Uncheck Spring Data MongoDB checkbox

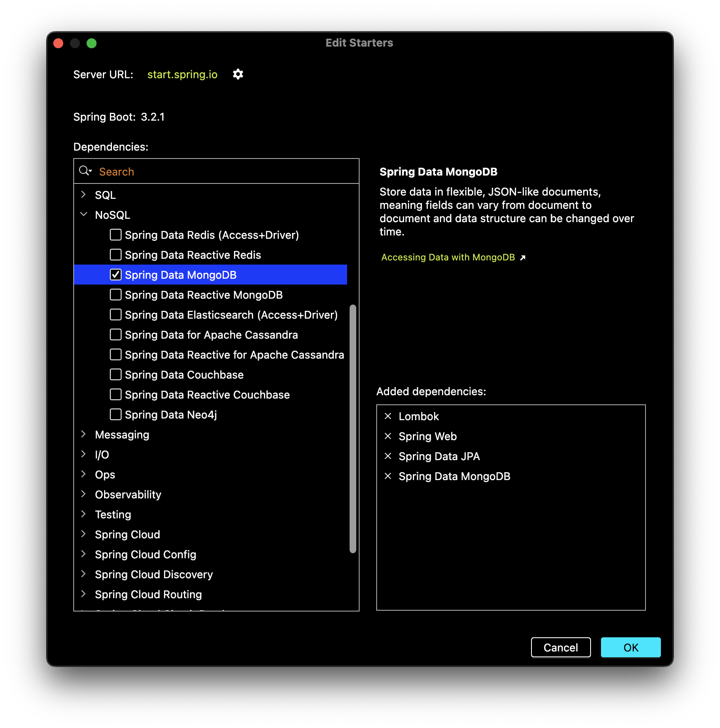[116, 275]
